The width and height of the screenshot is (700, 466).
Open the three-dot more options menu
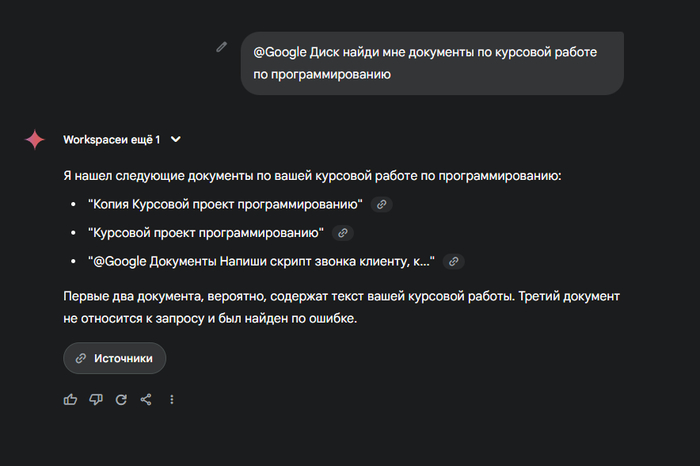coord(172,399)
